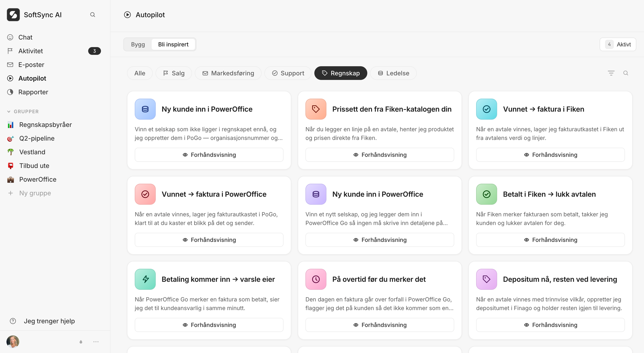Viewport: 644px width, 353px height.
Task: Filter by Ledelse category
Action: point(393,73)
